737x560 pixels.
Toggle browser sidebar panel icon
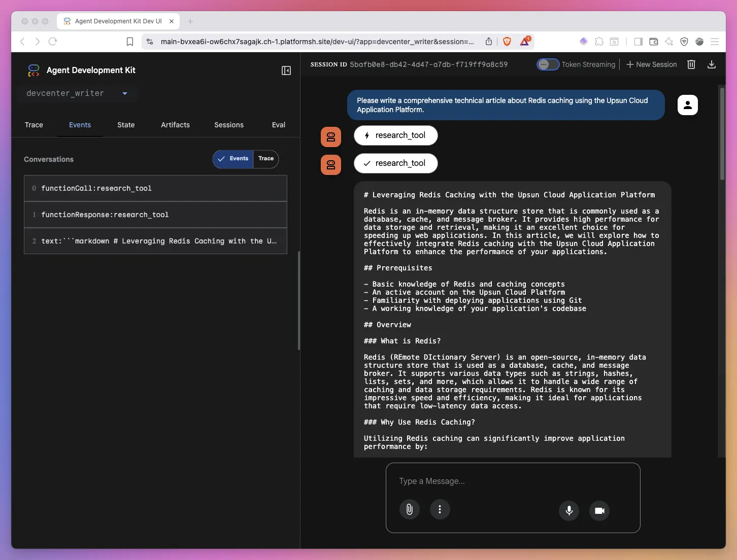click(x=639, y=42)
